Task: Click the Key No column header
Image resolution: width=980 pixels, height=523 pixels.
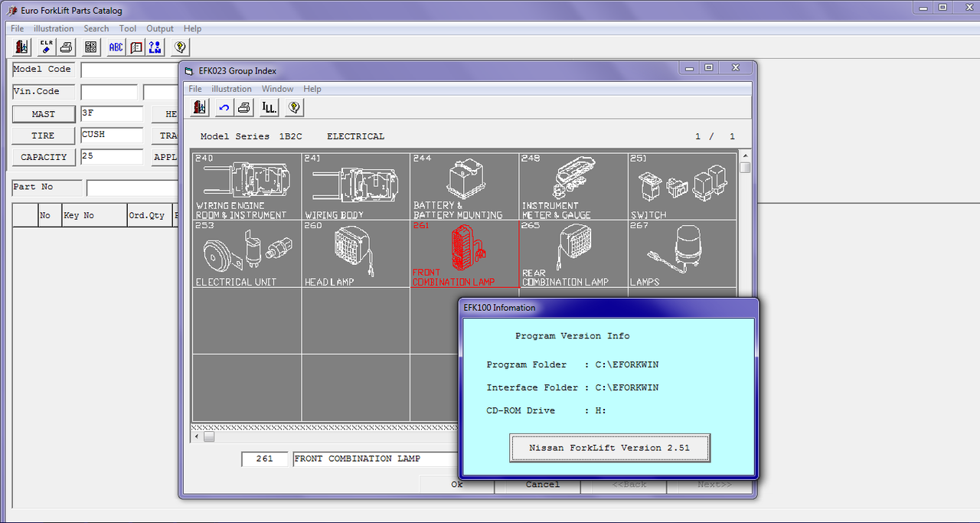Action: [x=94, y=215]
